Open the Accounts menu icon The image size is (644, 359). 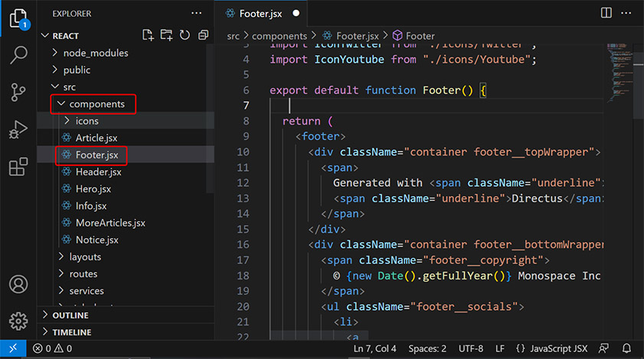click(18, 284)
